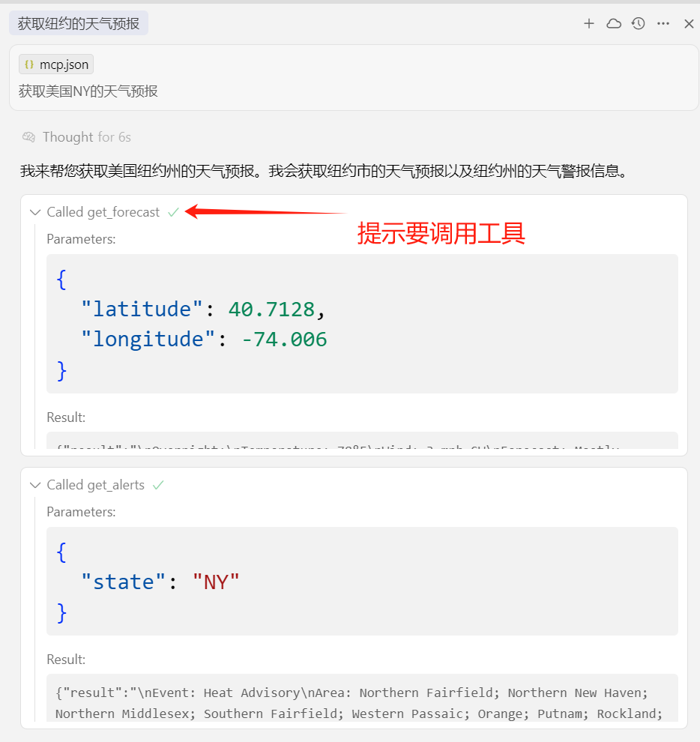
Task: Collapse the Called get_alerts block
Action: pos(35,485)
